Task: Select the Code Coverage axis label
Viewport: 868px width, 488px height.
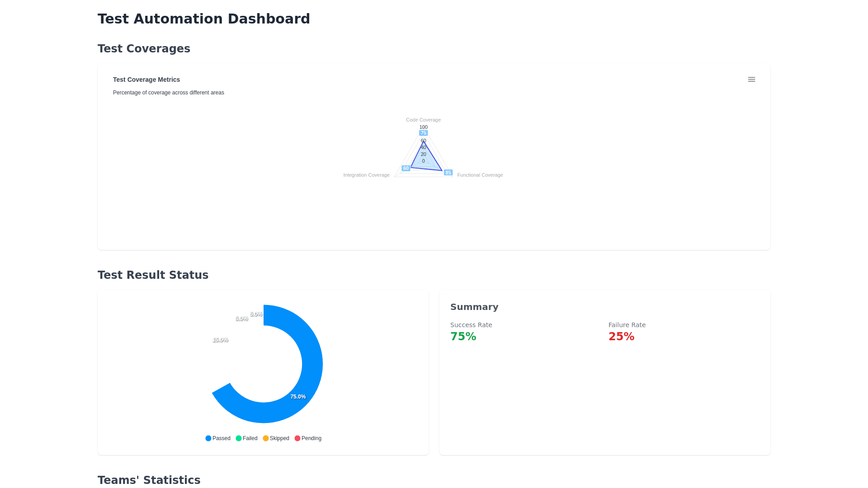Action: [423, 120]
